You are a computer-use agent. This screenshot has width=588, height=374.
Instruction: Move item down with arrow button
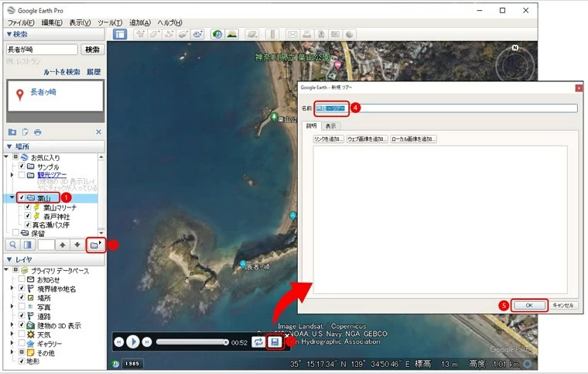(x=77, y=245)
